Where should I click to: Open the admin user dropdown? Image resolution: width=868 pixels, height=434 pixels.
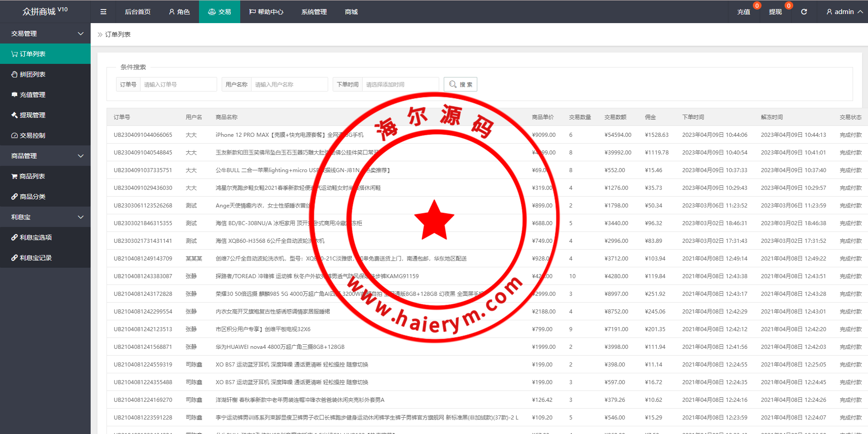click(844, 12)
